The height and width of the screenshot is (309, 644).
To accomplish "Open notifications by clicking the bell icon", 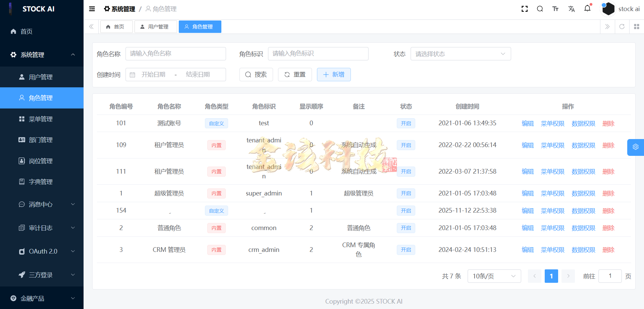I will pyautogui.click(x=587, y=9).
